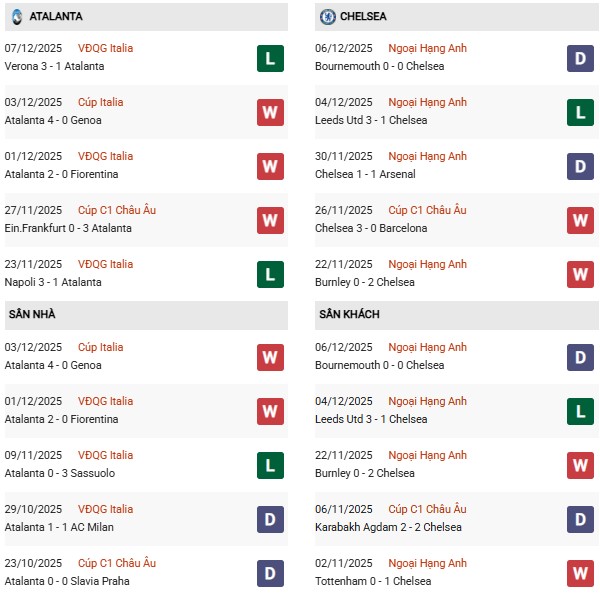Viewport: 600px width, 594px height.
Task: Click the D badge for Chelsea 1 - 1 Arsenal
Action: click(579, 166)
